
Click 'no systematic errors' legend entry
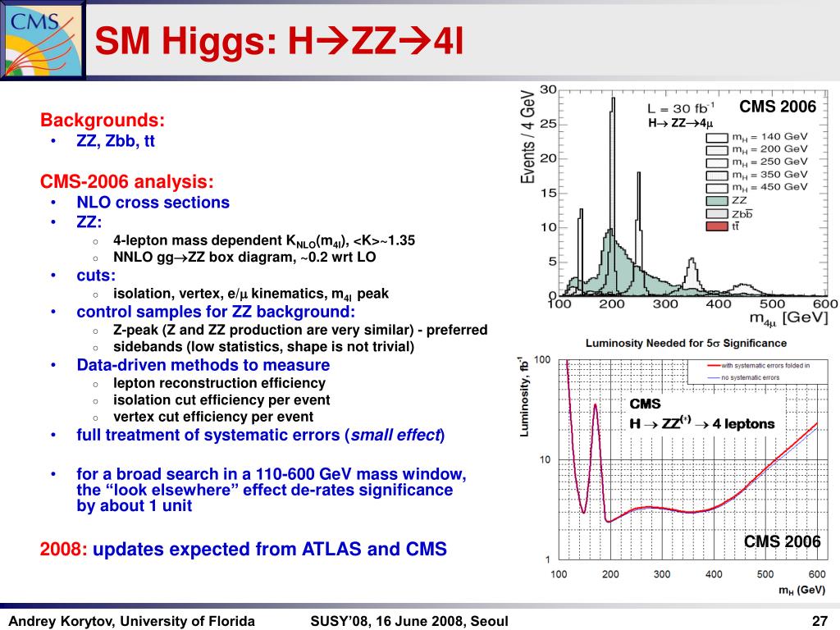pyautogui.click(x=743, y=377)
